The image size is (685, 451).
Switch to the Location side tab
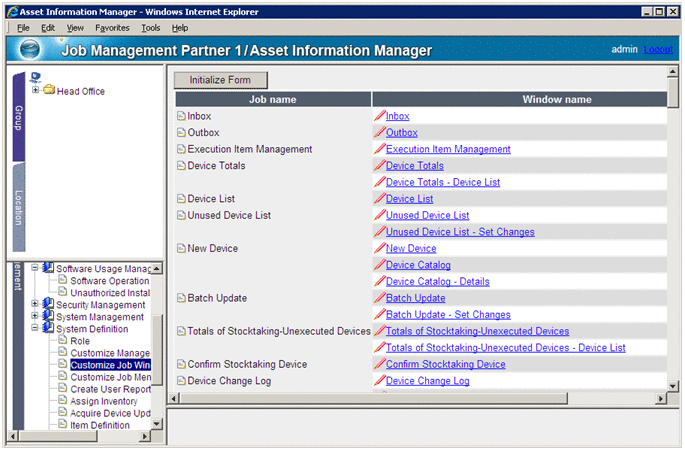click(18, 207)
